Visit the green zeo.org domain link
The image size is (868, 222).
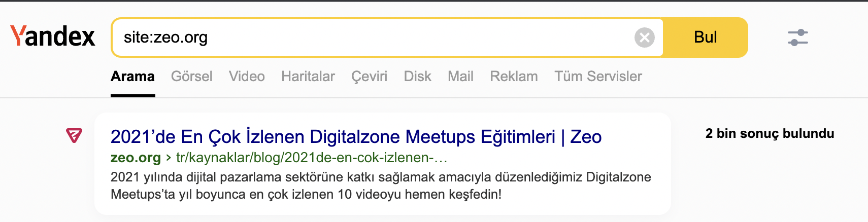coord(136,158)
